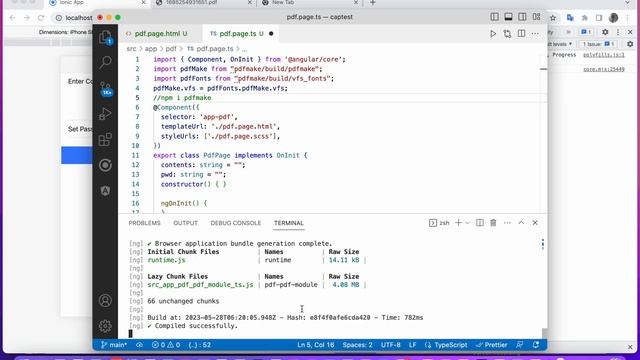Screen dimensions: 640x360
Task: Add a new terminal with the plus icon
Action: pos(458,223)
